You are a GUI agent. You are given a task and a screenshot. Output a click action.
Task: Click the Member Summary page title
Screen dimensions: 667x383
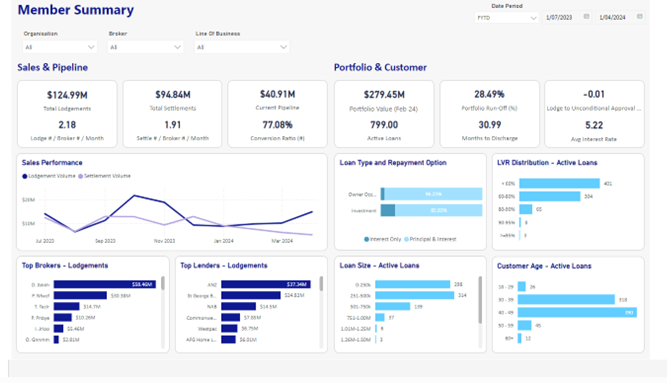[x=76, y=10]
